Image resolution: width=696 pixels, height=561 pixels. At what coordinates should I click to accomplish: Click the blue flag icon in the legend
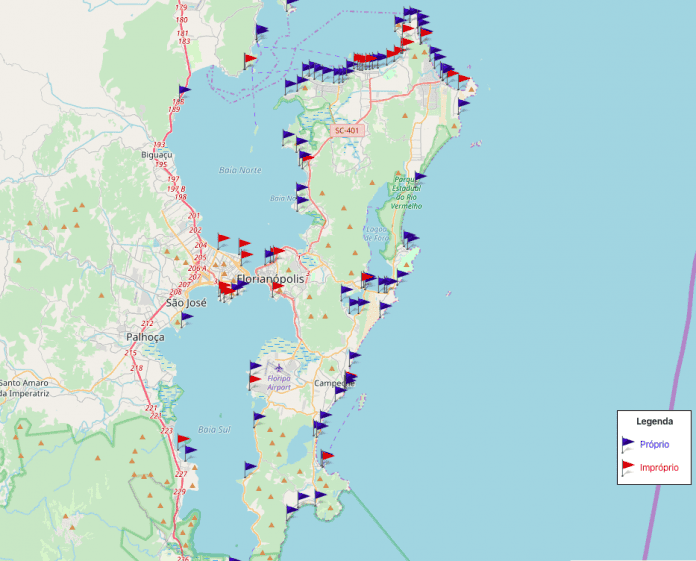click(628, 443)
